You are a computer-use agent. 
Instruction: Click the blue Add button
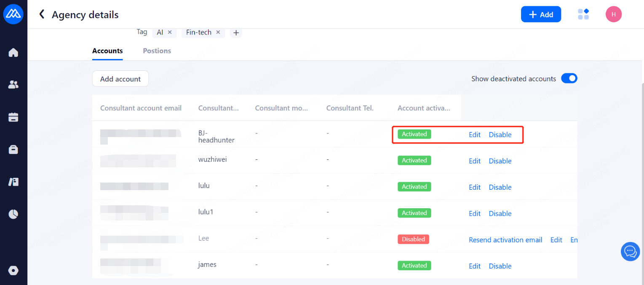pos(541,14)
